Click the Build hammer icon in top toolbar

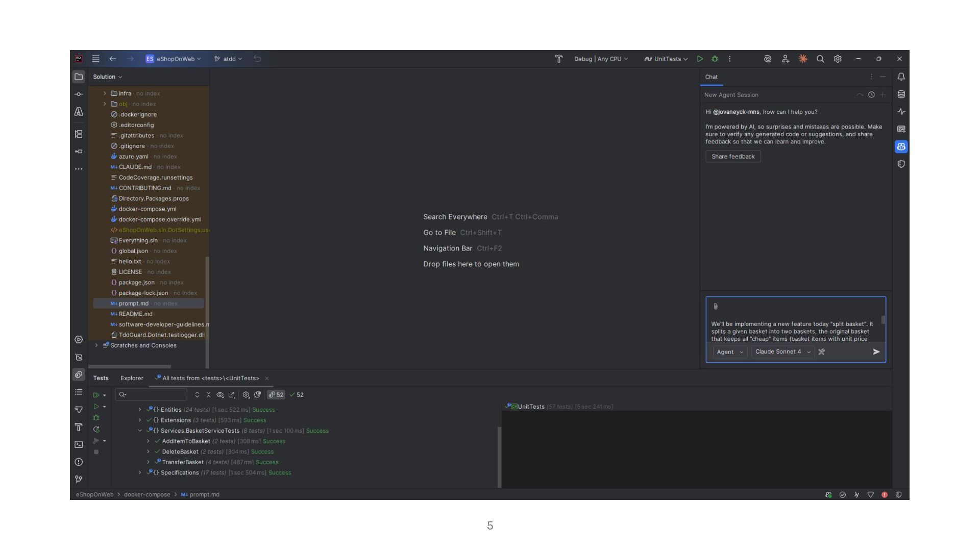[x=558, y=59]
